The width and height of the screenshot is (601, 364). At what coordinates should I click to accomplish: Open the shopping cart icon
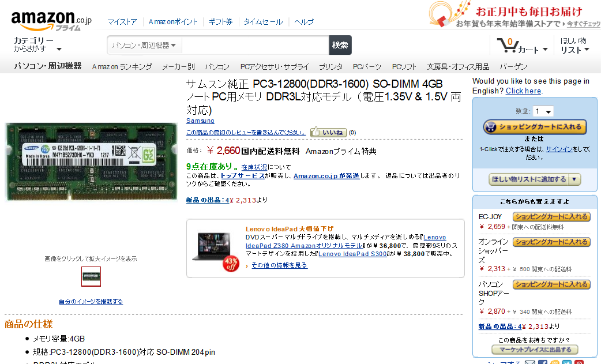(x=508, y=45)
